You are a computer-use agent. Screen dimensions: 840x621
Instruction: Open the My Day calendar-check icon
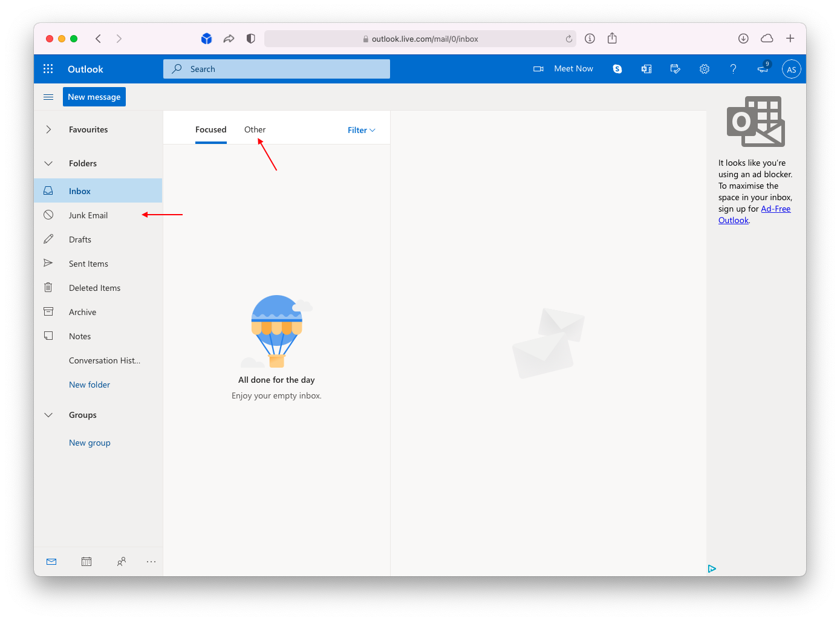point(676,69)
